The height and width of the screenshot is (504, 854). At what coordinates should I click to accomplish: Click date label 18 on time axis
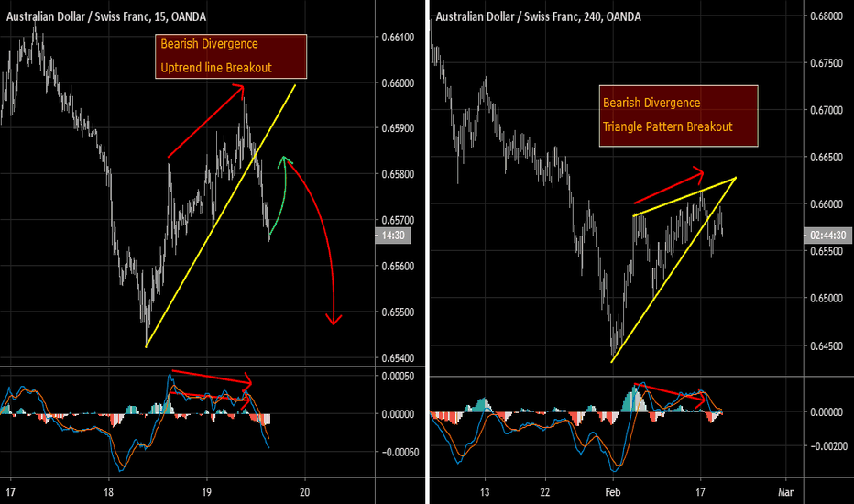click(108, 492)
